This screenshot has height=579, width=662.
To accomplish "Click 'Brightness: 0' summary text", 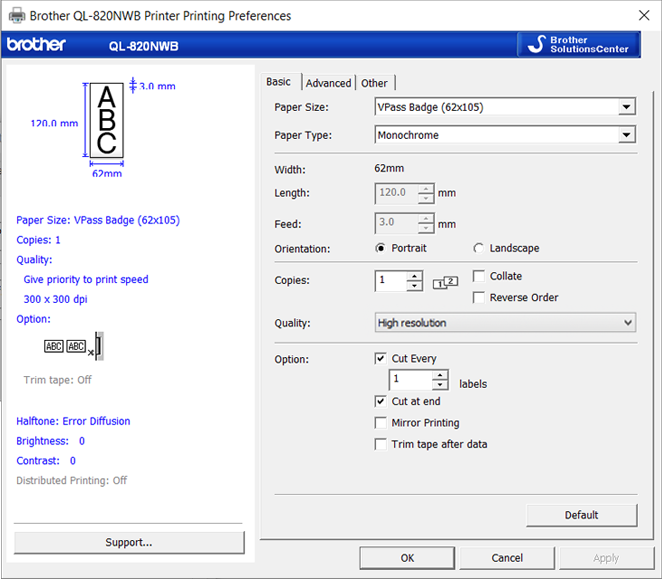I will [50, 441].
